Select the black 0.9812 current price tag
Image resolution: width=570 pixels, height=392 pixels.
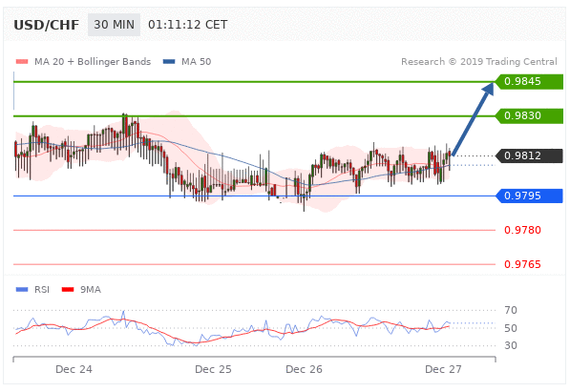(529, 155)
